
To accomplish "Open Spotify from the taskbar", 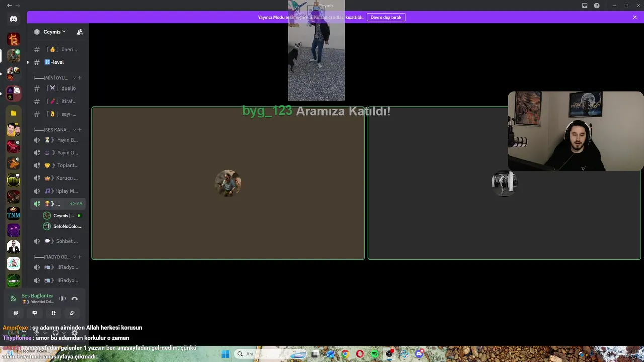I will 375,354.
